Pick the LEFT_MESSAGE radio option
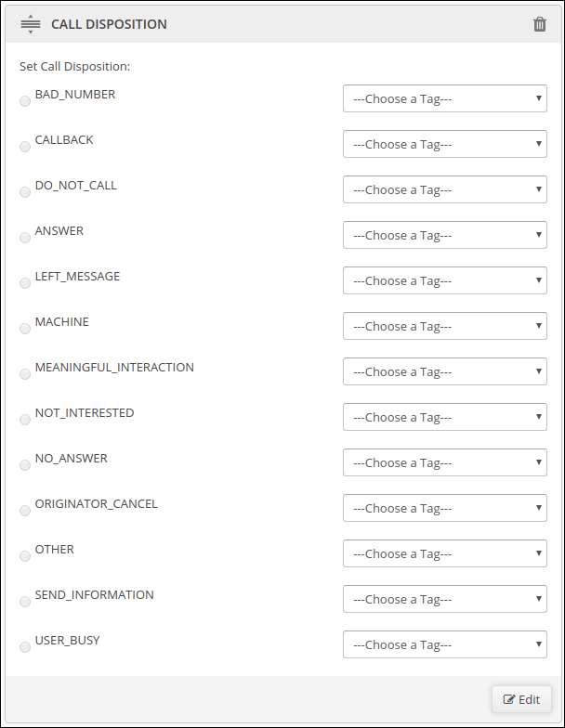 25,283
